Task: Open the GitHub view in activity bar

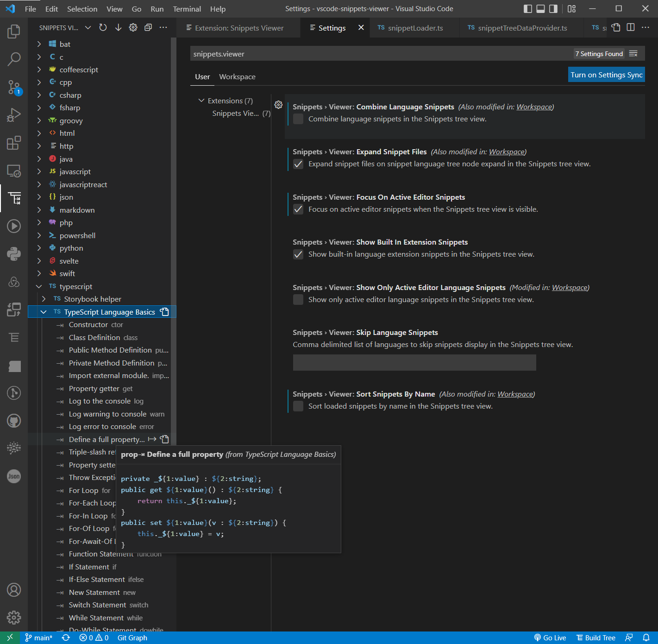Action: pyautogui.click(x=14, y=421)
